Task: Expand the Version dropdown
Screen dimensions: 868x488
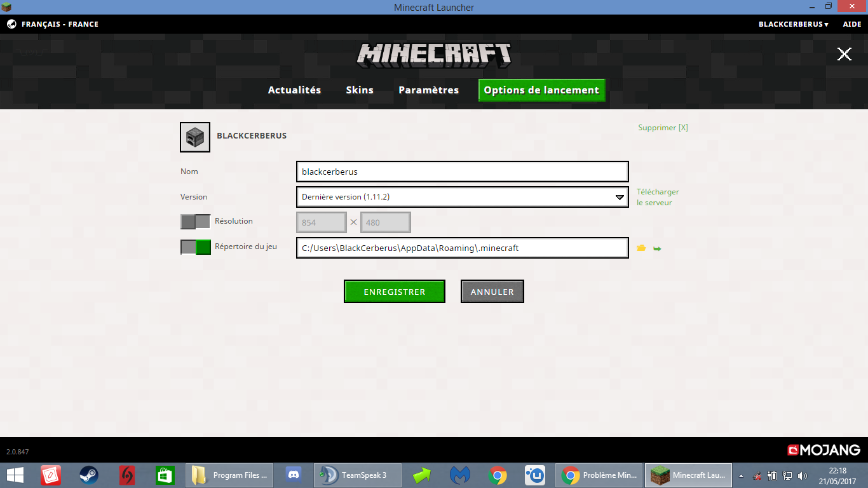Action: [463, 197]
